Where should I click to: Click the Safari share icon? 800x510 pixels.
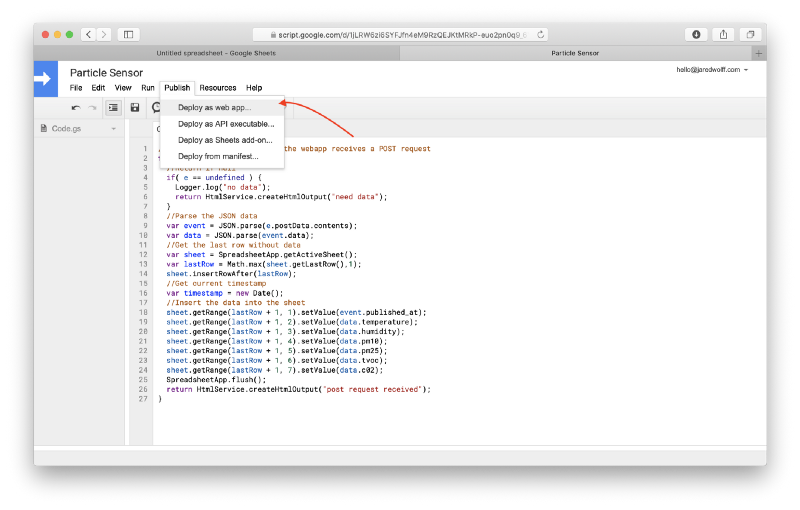tap(723, 34)
